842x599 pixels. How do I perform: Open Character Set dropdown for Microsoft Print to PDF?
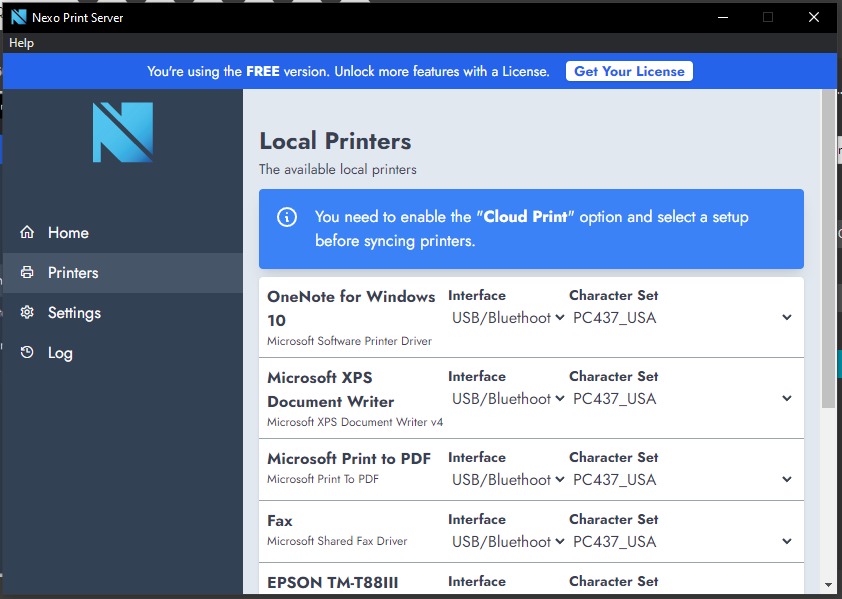point(682,480)
